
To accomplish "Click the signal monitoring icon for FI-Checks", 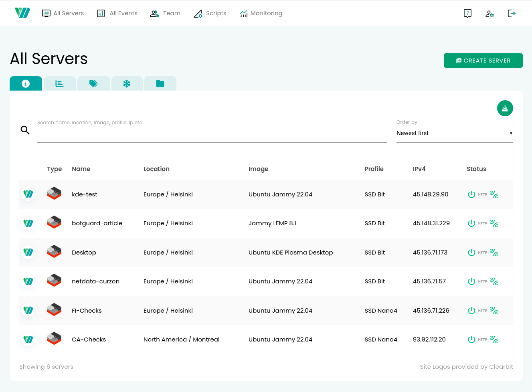I will pyautogui.click(x=494, y=311).
